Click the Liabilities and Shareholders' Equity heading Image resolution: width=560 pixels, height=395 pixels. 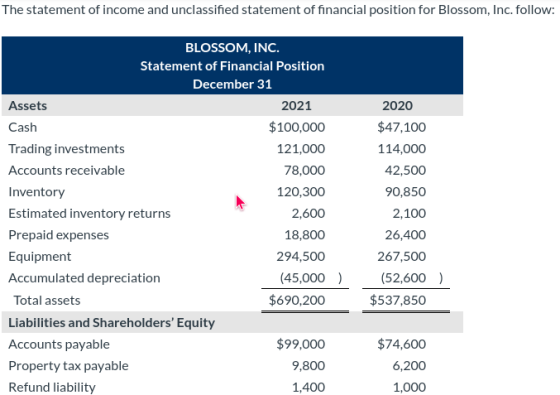point(111,323)
